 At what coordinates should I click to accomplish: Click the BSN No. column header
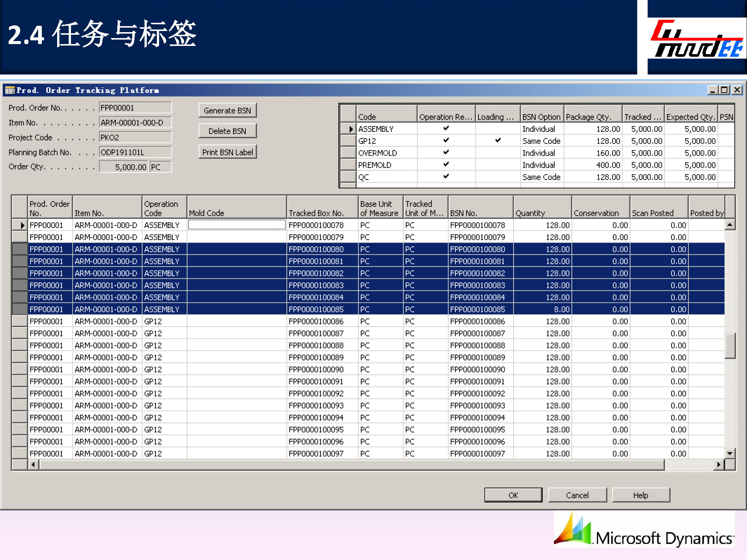point(480,208)
